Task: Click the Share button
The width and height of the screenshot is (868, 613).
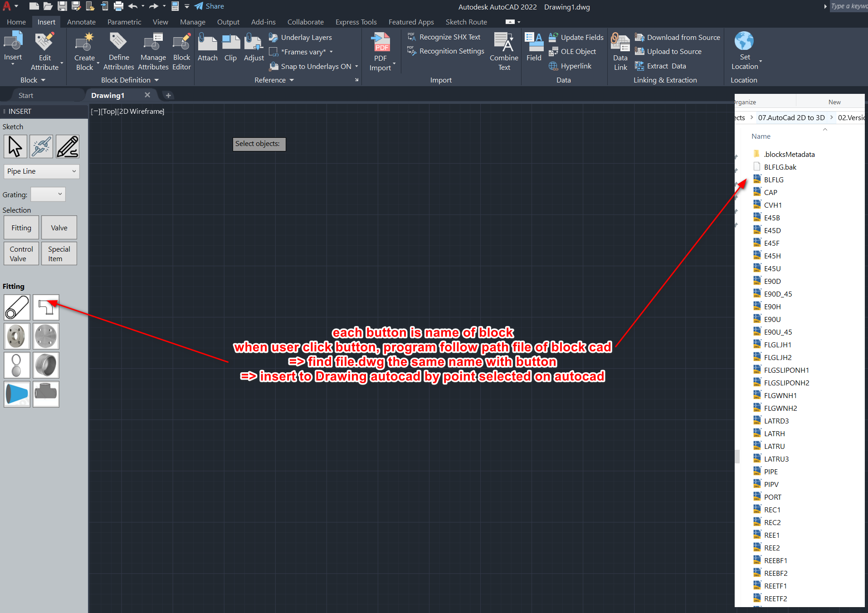Action: (x=210, y=6)
